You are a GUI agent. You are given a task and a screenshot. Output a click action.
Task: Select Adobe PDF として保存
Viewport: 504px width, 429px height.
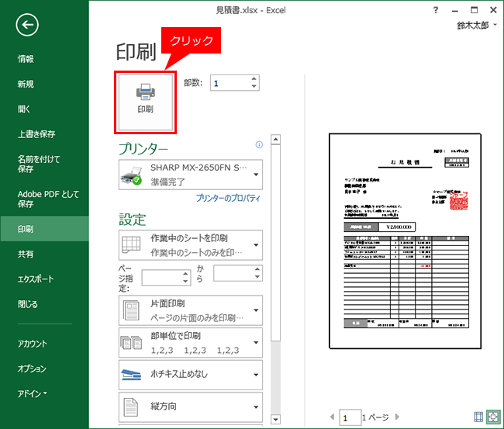click(48, 199)
